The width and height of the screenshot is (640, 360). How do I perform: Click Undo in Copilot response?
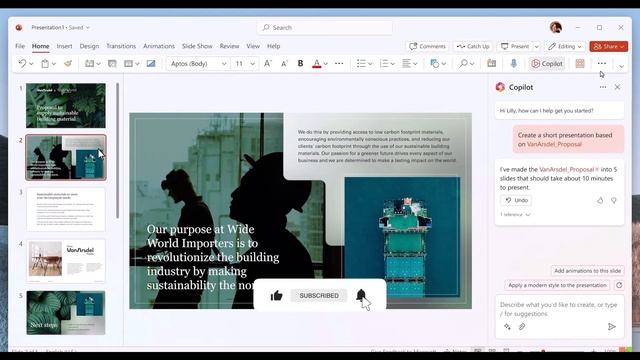516,200
